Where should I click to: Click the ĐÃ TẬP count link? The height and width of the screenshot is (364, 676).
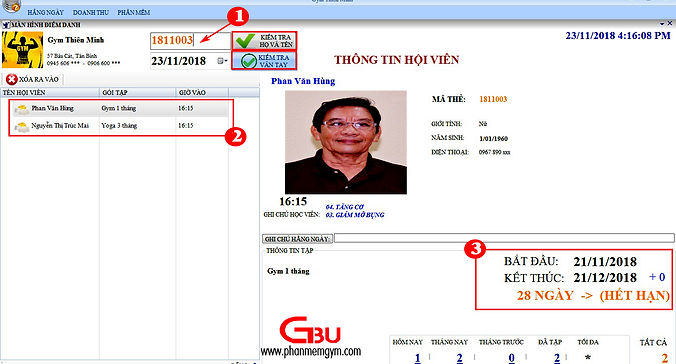click(x=557, y=358)
